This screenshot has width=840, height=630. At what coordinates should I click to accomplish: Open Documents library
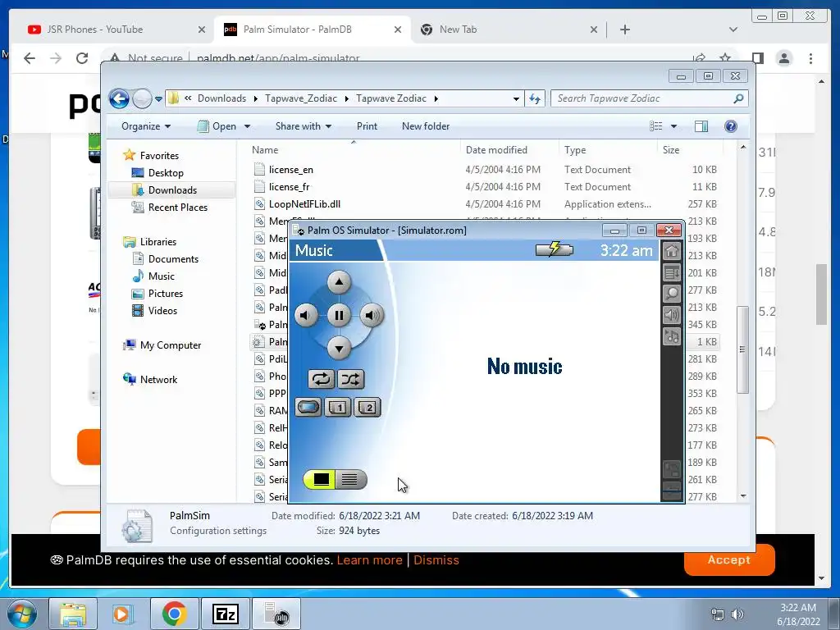point(173,259)
